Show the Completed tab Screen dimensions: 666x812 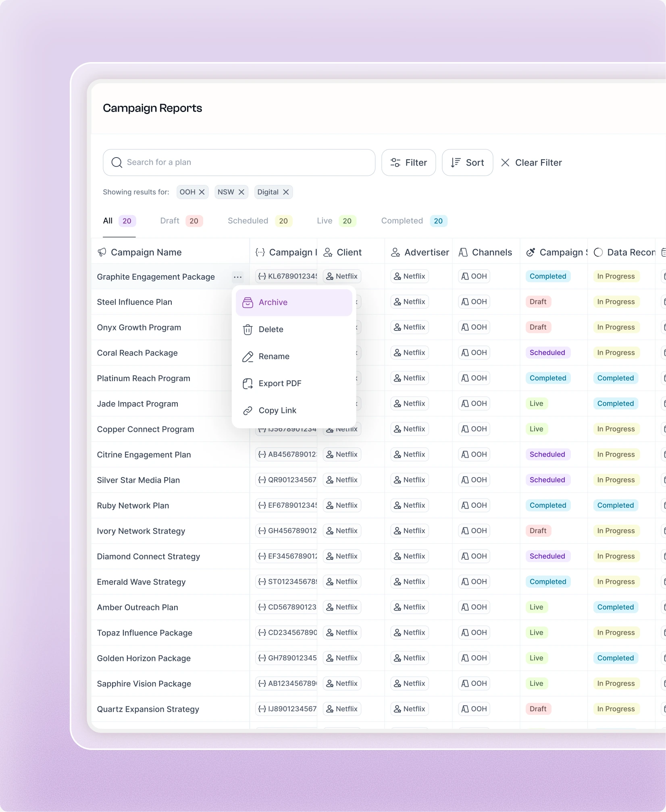pos(414,221)
